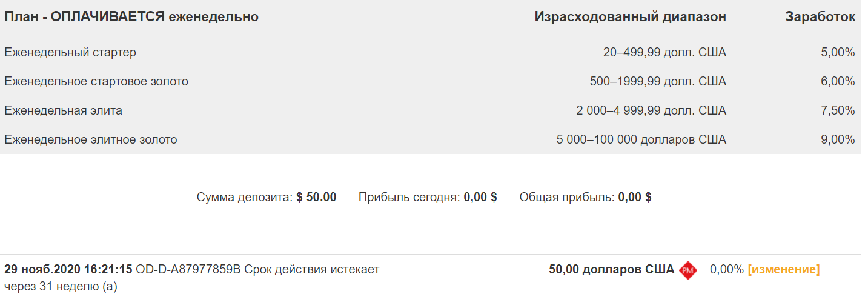Click the 7,50% earnings value

[838, 111]
